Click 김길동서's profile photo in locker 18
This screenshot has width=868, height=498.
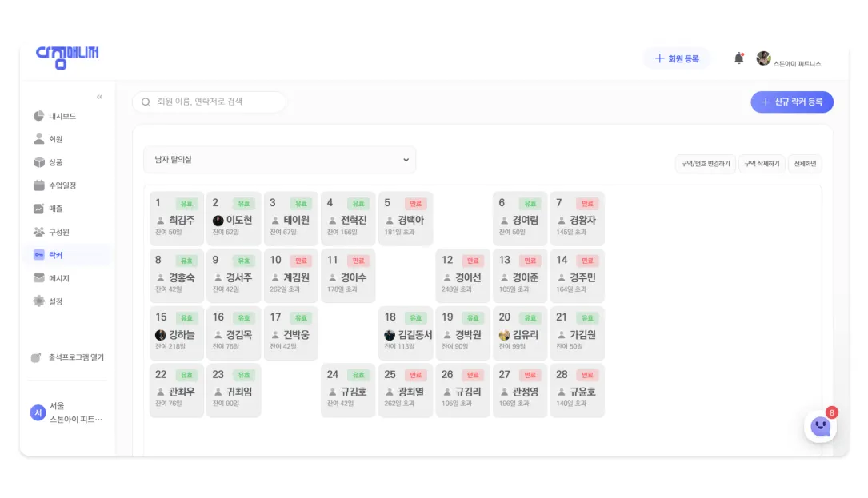[x=390, y=335]
